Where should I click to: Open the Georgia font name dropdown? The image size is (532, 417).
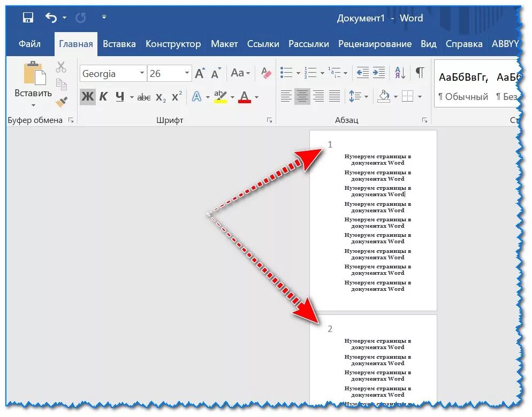[142, 73]
